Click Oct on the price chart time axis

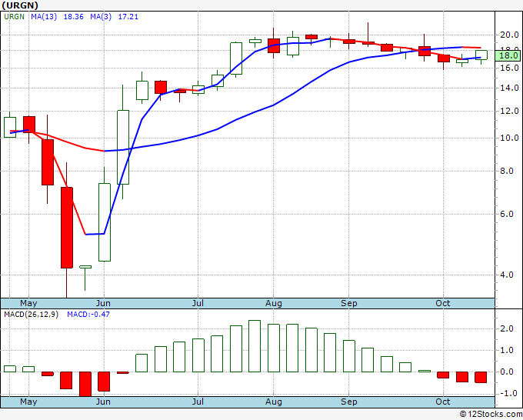point(443,303)
